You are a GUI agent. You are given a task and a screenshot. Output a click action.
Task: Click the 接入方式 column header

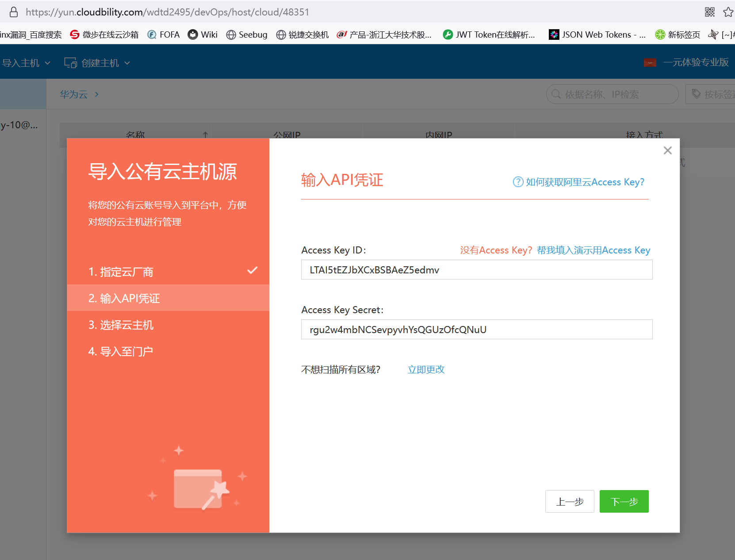(x=644, y=134)
